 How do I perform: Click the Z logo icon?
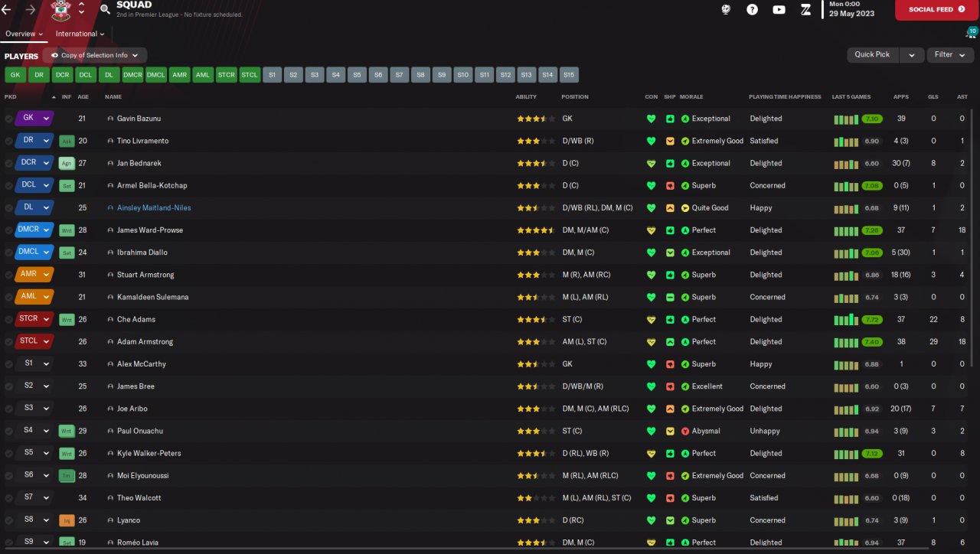click(x=805, y=10)
